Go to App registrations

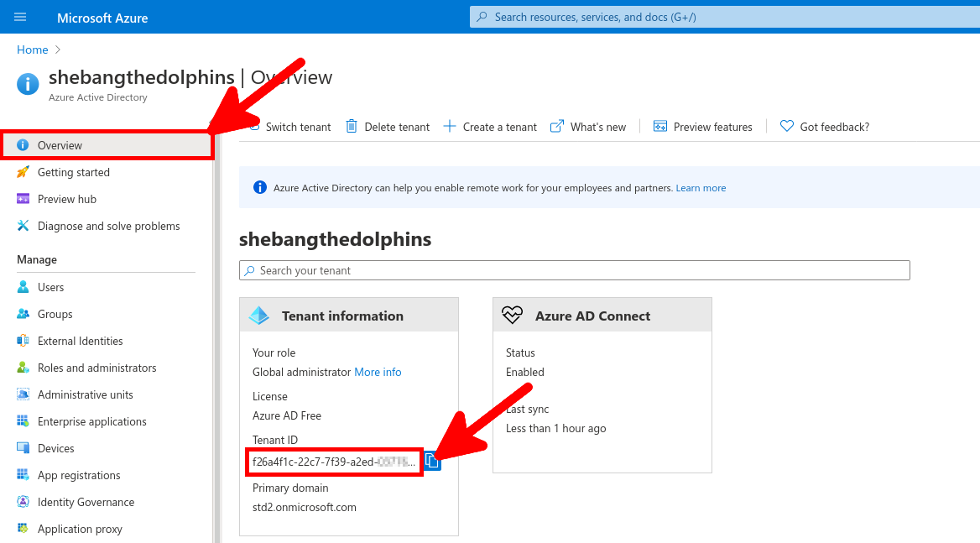pyautogui.click(x=80, y=474)
